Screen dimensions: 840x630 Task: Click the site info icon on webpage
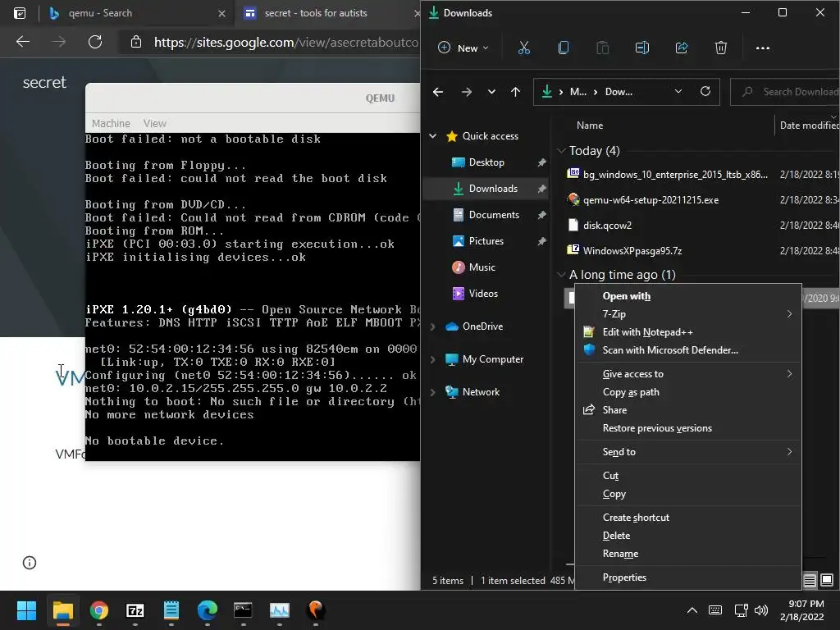[x=30, y=563]
